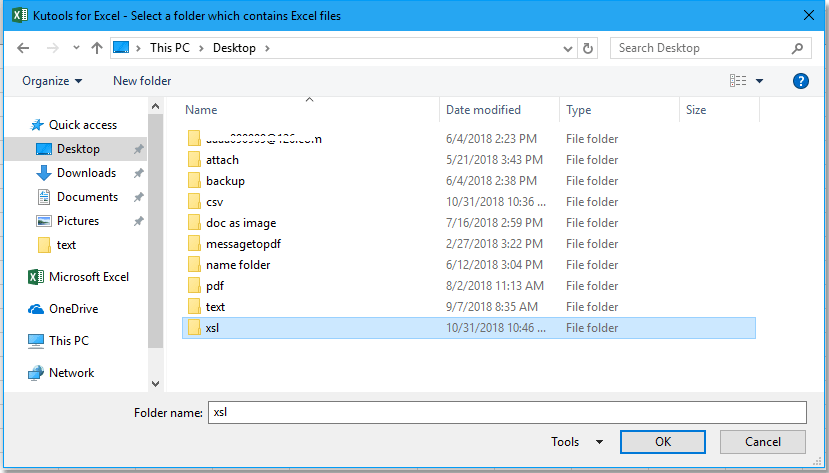Click the change view icon

pos(738,81)
